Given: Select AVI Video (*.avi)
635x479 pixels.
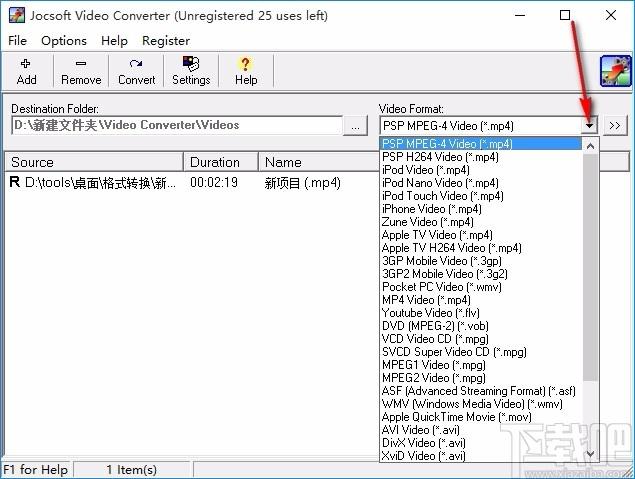Looking at the screenshot, I should pos(481,430).
